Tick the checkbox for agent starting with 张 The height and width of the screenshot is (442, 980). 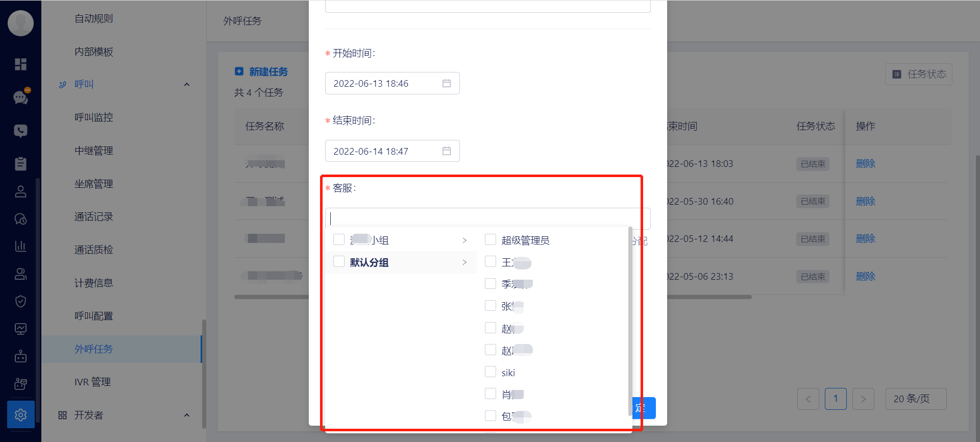coord(491,305)
